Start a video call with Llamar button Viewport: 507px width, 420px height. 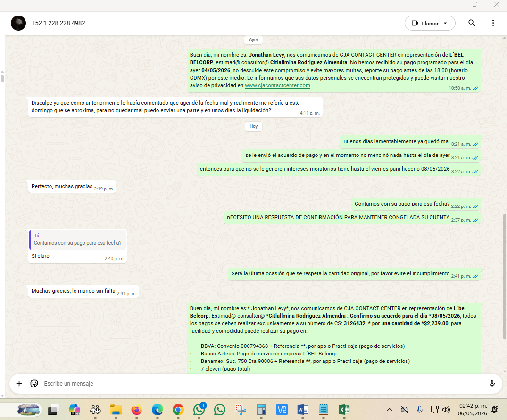[x=425, y=23]
